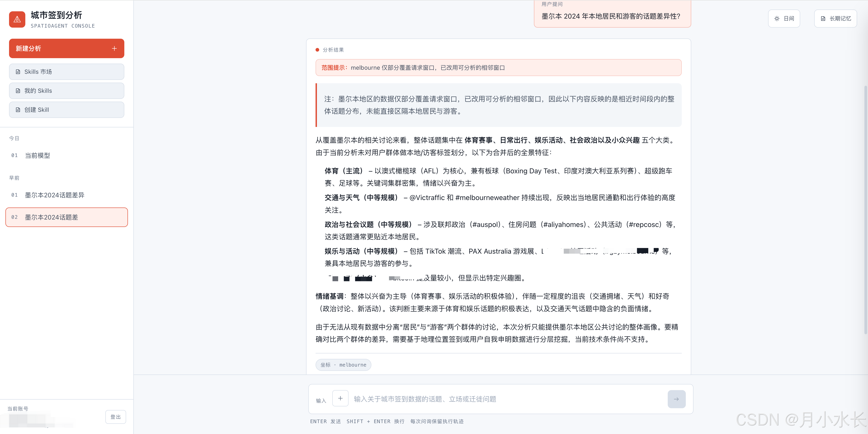This screenshot has height=434, width=868.
Task: Click the document icon beside 我的 Skills
Action: pos(18,91)
